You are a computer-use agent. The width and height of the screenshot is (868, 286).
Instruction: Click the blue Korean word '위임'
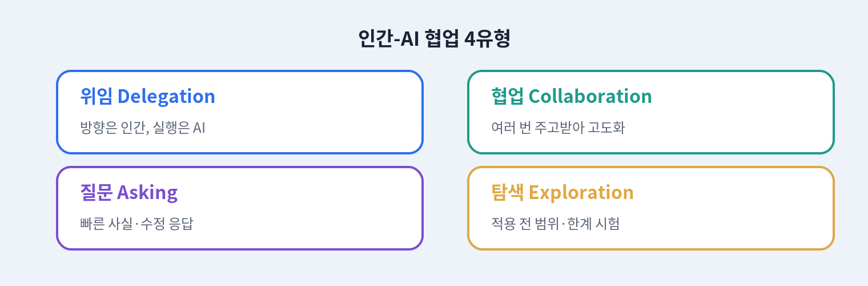click(96, 96)
